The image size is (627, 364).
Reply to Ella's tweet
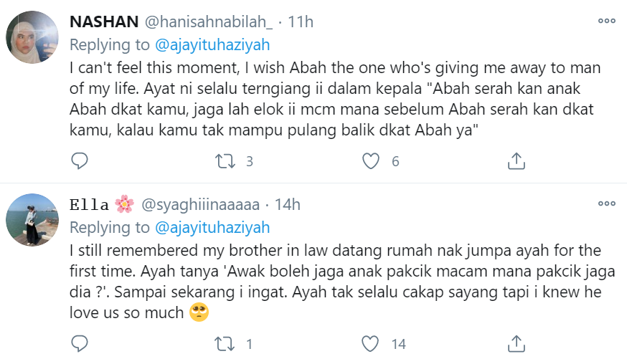(x=79, y=345)
